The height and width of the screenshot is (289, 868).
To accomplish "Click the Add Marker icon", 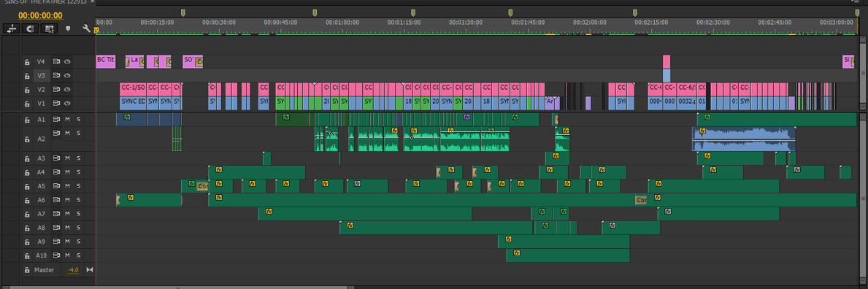I will tap(68, 28).
